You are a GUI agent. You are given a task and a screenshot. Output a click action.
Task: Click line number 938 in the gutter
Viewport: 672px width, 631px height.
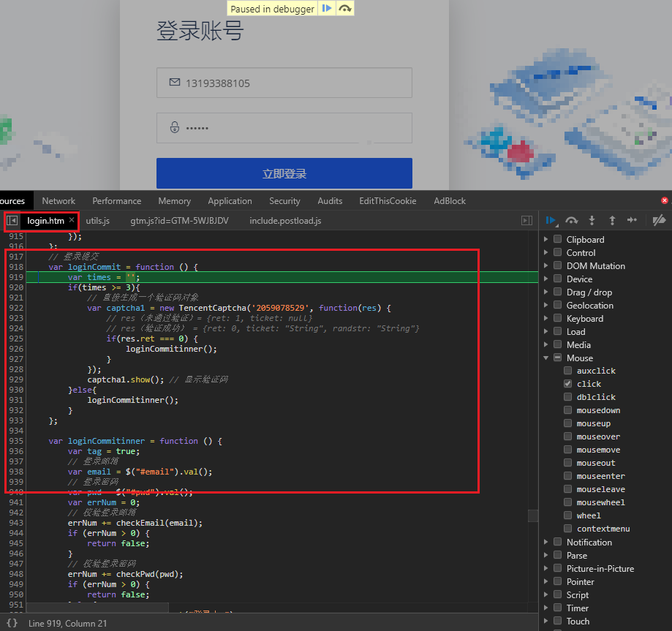[16, 472]
